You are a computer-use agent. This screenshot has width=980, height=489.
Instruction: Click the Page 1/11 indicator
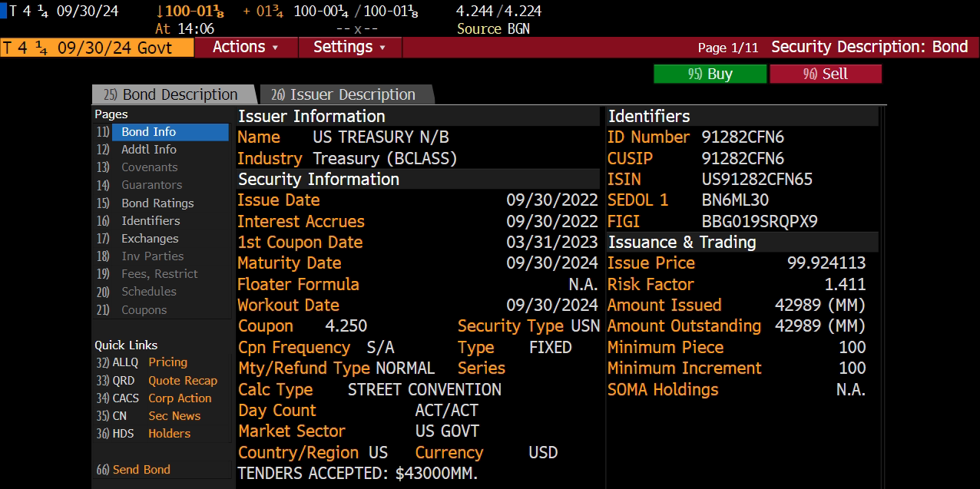(728, 48)
